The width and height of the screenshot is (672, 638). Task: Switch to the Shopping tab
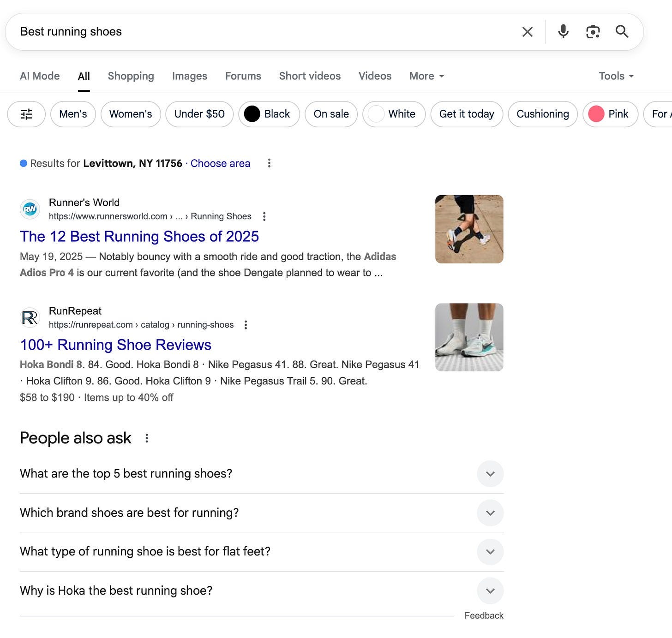click(x=131, y=76)
